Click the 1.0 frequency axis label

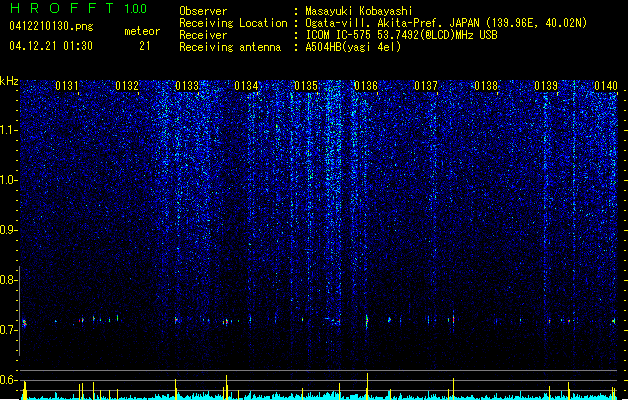click(9, 180)
